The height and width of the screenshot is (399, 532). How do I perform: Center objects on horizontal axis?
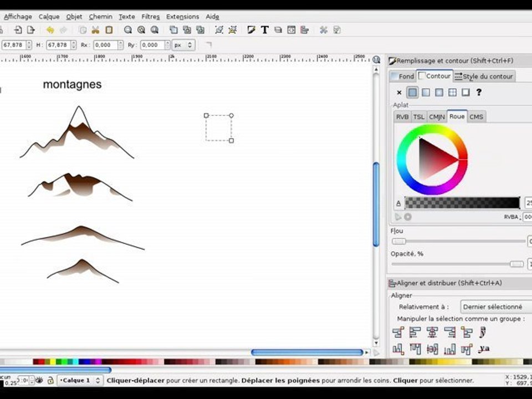432,349
